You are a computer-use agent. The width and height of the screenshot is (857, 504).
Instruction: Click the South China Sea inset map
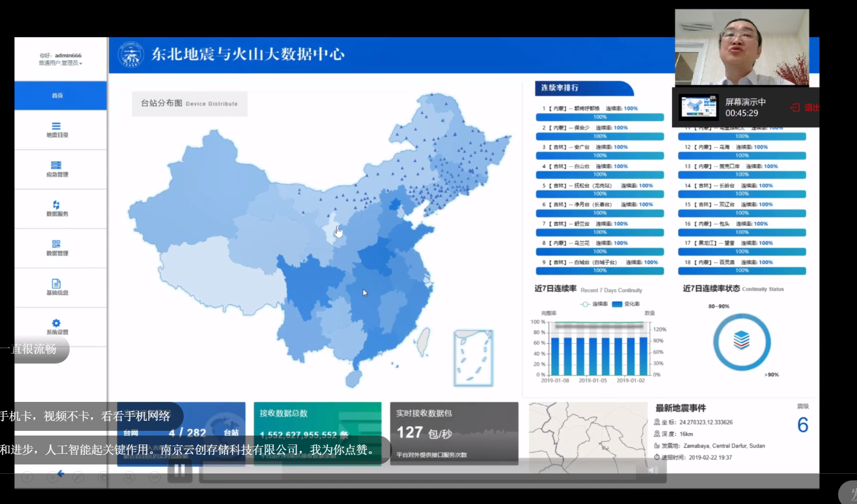[x=473, y=358]
